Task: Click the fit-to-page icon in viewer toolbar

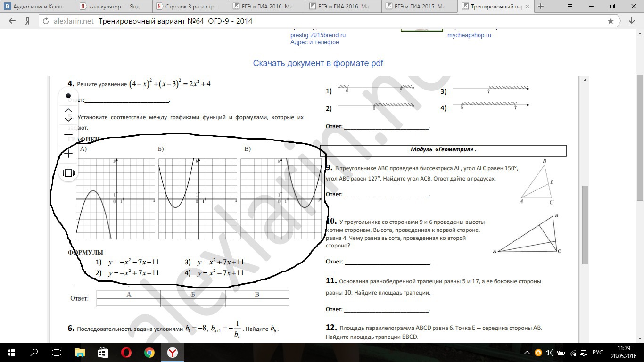Action: (x=68, y=173)
